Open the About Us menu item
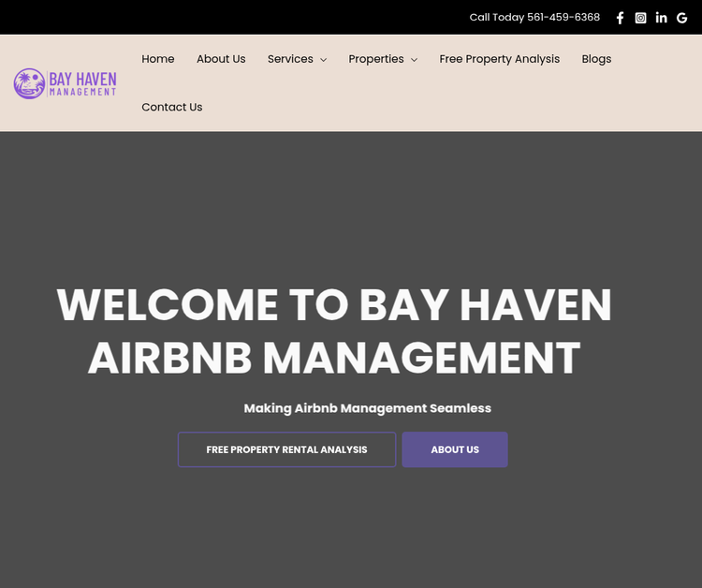 [x=221, y=59]
